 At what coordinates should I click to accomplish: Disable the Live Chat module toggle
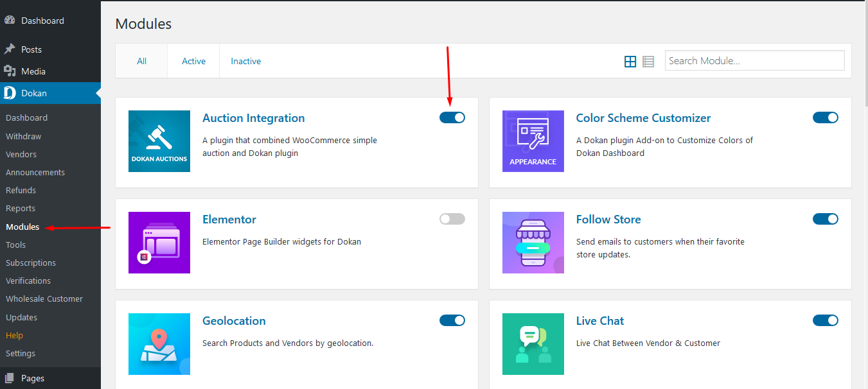click(826, 320)
